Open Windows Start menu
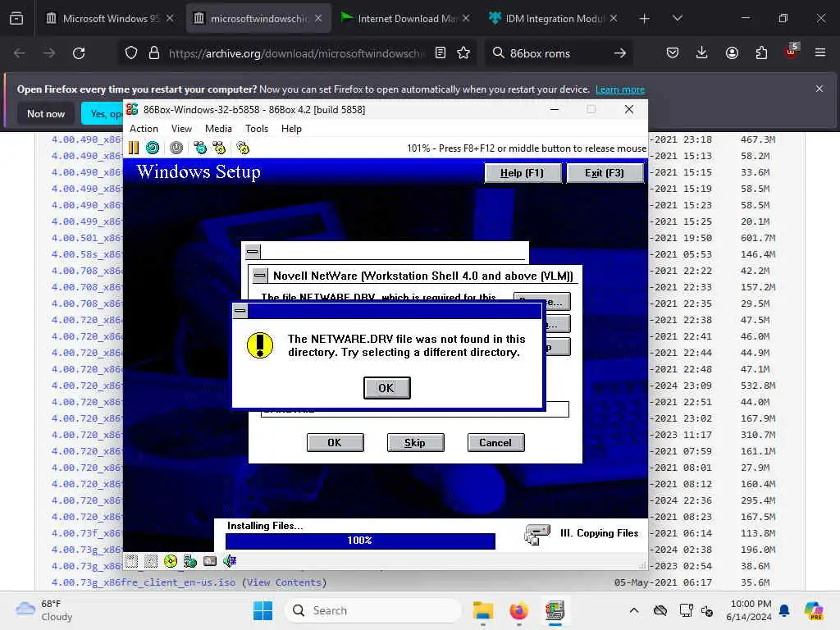 (x=262, y=610)
